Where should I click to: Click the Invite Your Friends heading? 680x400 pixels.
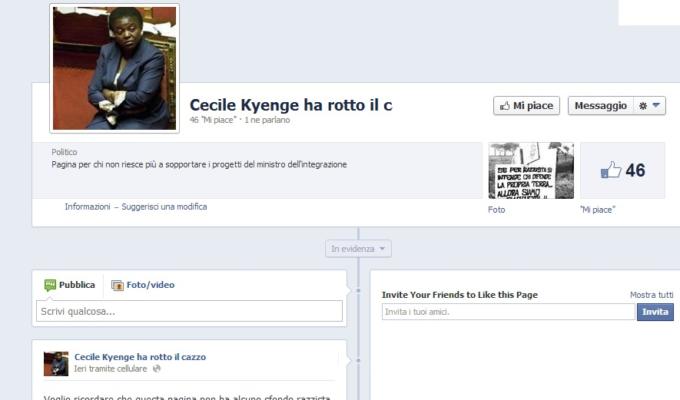pos(459,295)
